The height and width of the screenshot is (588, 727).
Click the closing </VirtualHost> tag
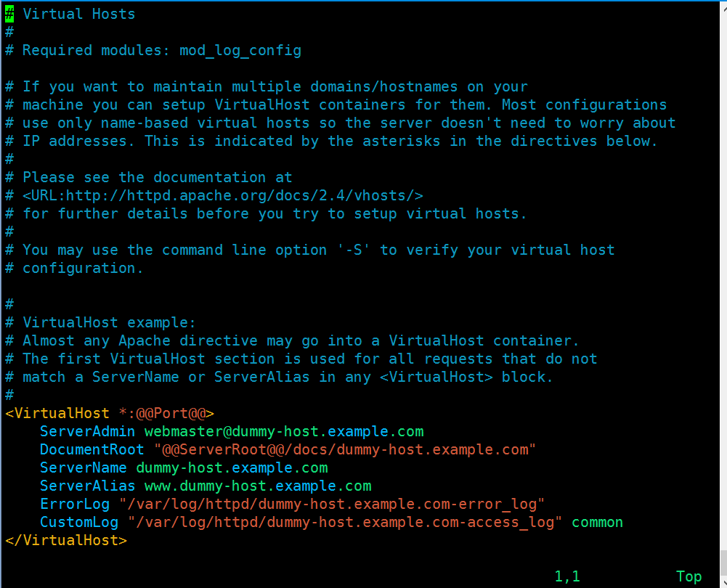(66, 540)
